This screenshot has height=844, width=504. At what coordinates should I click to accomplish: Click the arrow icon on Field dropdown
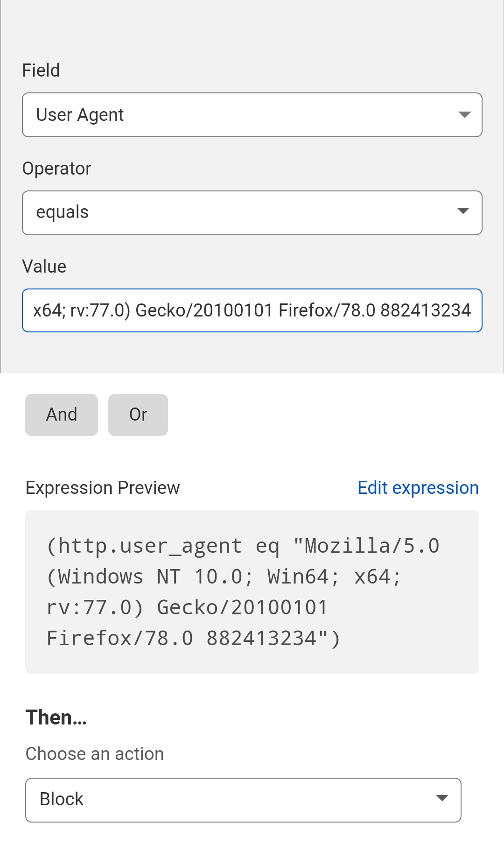[464, 115]
